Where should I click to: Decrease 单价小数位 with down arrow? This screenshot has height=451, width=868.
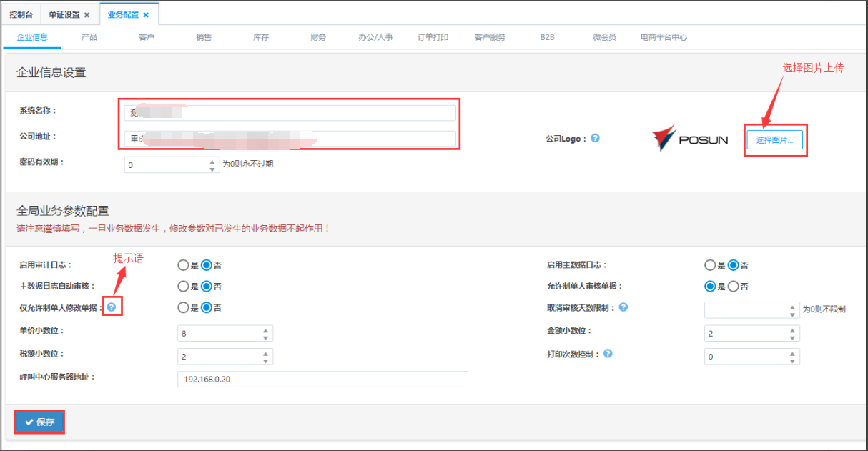266,337
